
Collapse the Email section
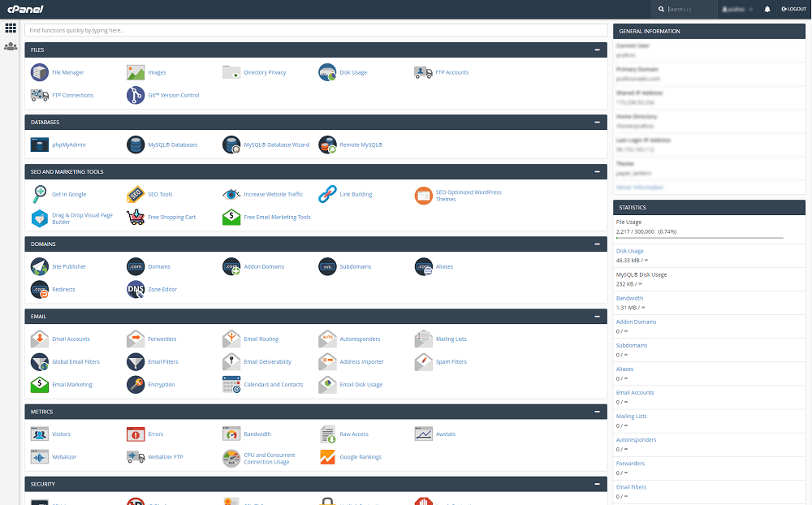(597, 317)
